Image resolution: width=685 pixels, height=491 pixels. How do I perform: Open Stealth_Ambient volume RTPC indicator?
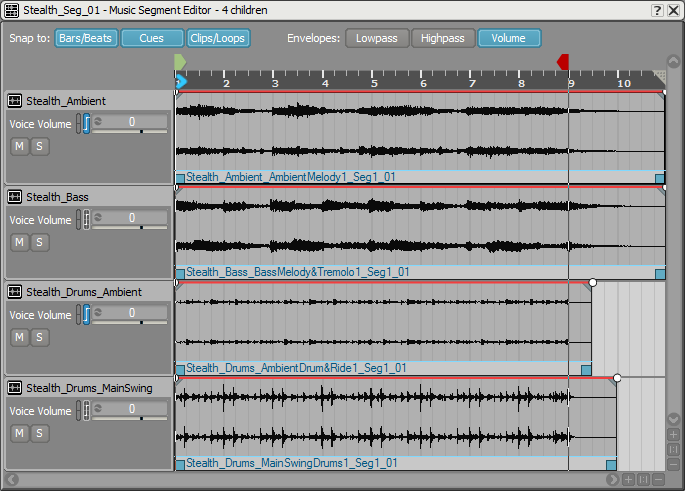pyautogui.click(x=86, y=124)
